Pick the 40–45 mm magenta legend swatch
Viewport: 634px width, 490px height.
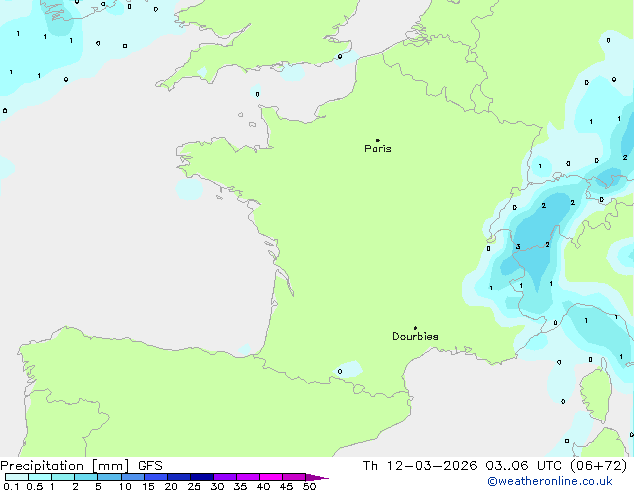tap(271, 477)
